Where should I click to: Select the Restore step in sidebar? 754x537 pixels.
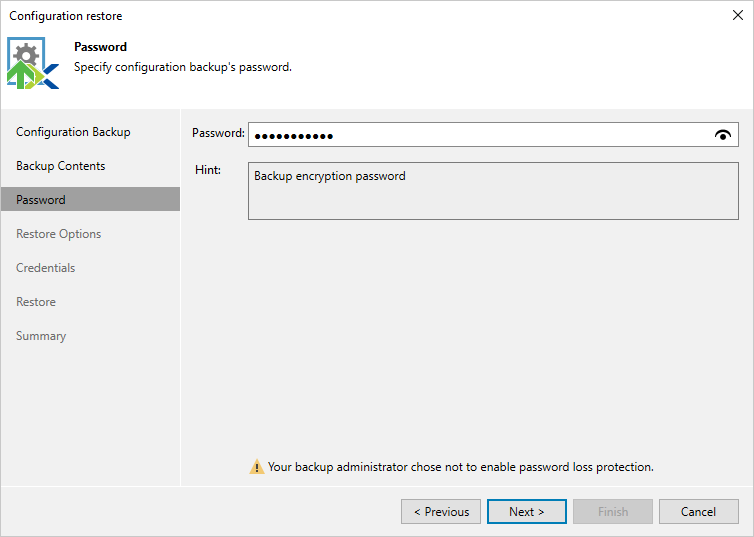(x=36, y=302)
